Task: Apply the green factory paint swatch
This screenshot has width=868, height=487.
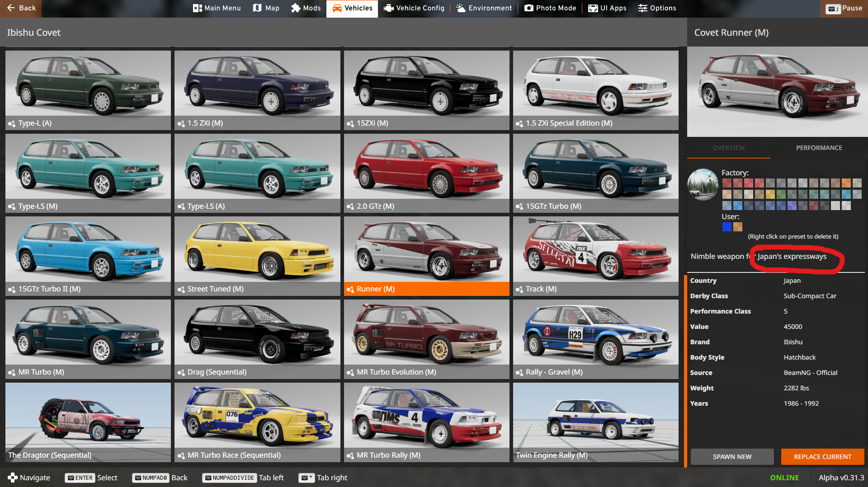Action: point(781,194)
